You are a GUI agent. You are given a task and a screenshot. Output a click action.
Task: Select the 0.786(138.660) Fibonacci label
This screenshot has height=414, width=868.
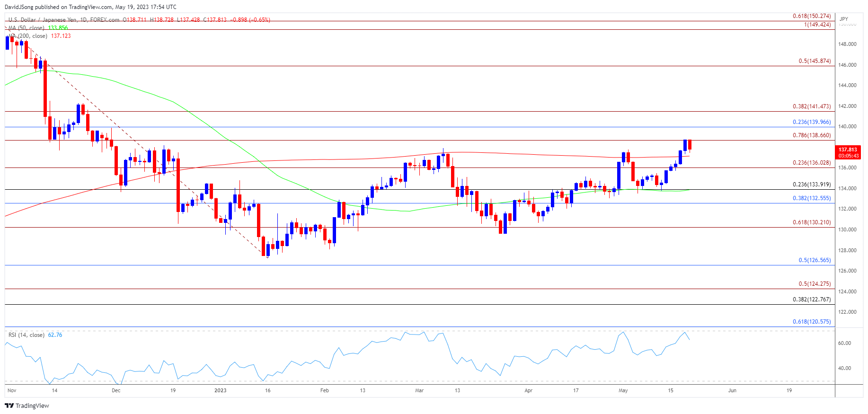(x=812, y=135)
